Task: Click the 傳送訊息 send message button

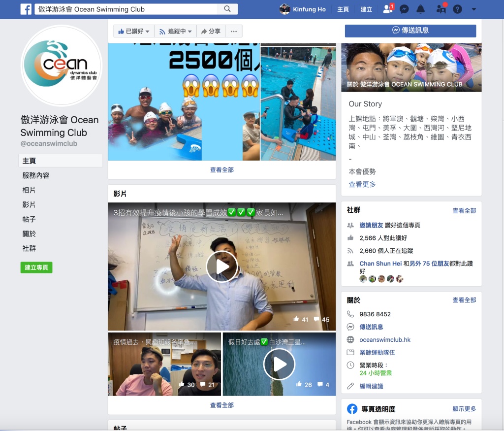Action: [x=410, y=31]
